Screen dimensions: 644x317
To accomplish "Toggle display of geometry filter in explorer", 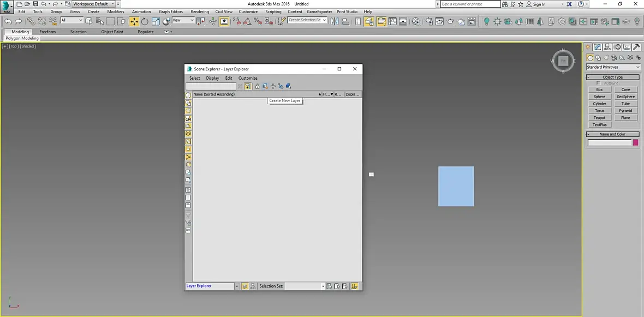I will (x=188, y=95).
